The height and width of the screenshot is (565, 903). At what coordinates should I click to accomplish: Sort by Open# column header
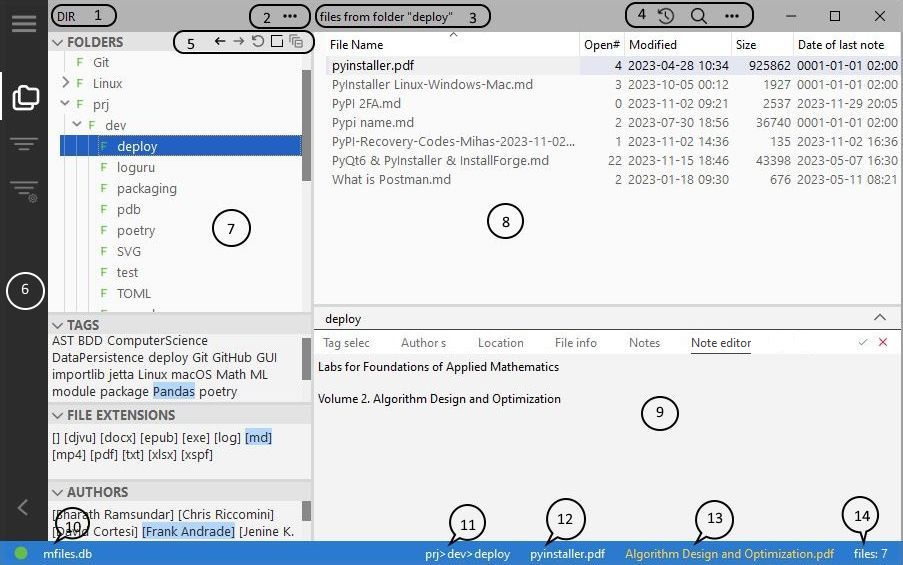coord(602,45)
